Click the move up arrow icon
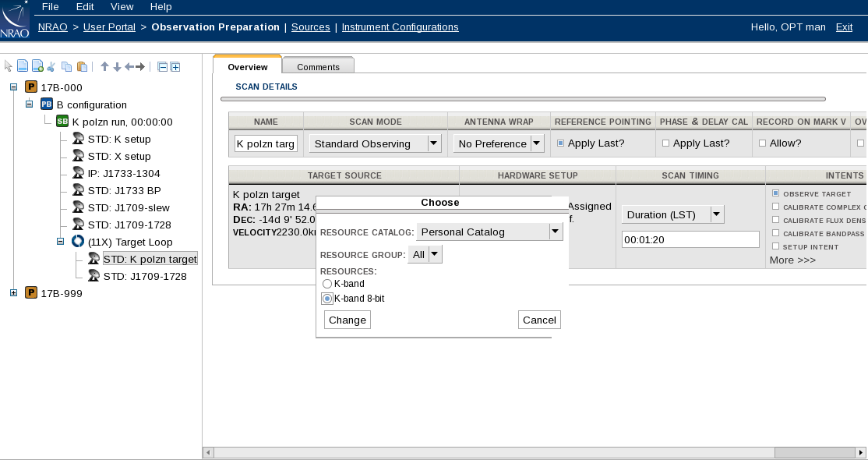 point(104,67)
